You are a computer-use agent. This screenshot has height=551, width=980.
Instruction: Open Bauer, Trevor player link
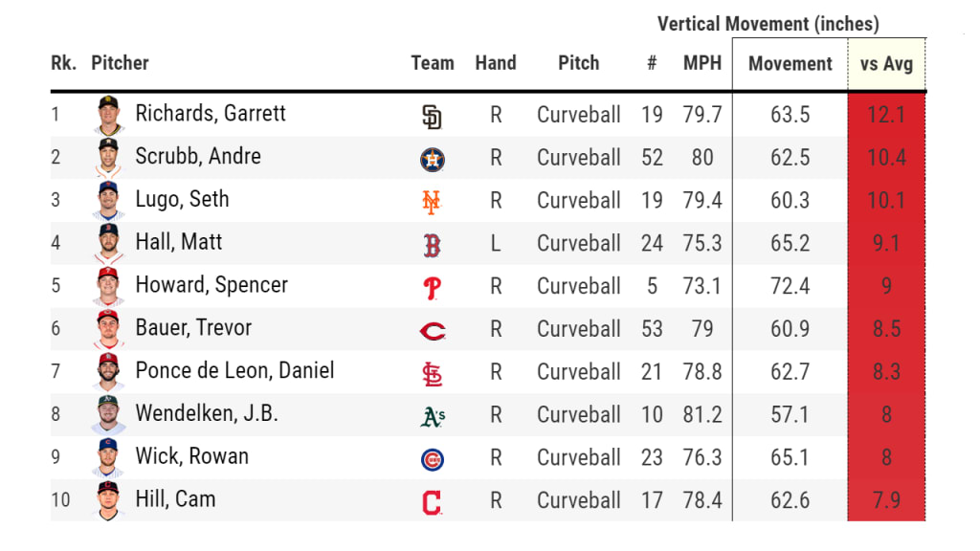[193, 328]
